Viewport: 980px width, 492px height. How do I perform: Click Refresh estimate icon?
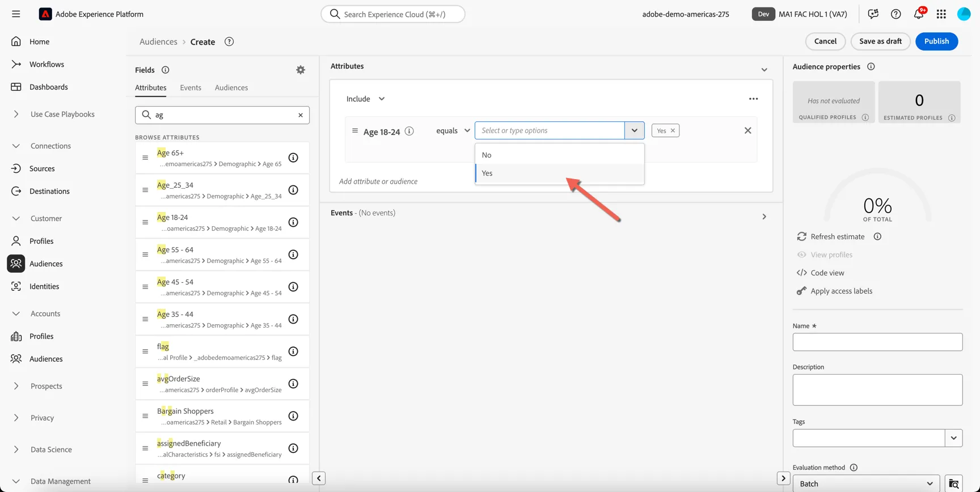point(801,236)
